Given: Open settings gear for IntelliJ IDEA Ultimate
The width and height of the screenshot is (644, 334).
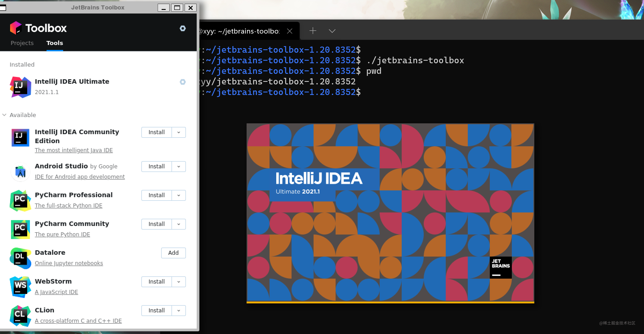Looking at the screenshot, I should click(x=183, y=82).
